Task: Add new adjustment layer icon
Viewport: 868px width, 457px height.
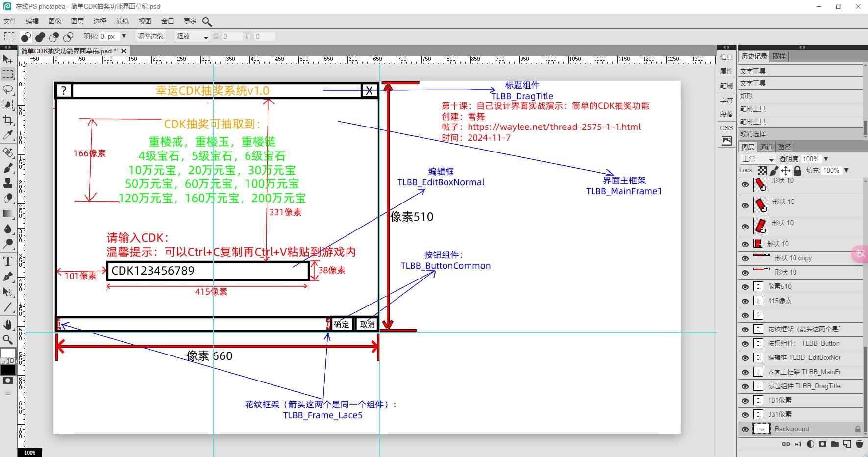Action: point(810,444)
